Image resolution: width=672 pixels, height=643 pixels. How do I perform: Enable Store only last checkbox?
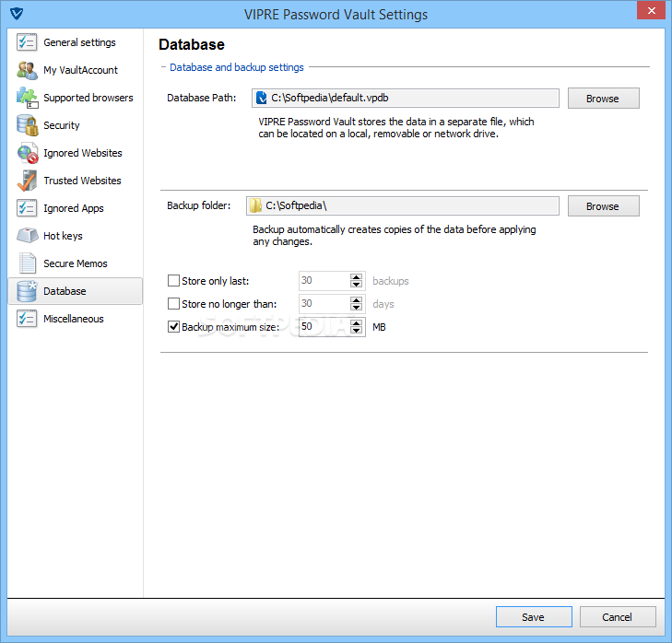coord(173,281)
